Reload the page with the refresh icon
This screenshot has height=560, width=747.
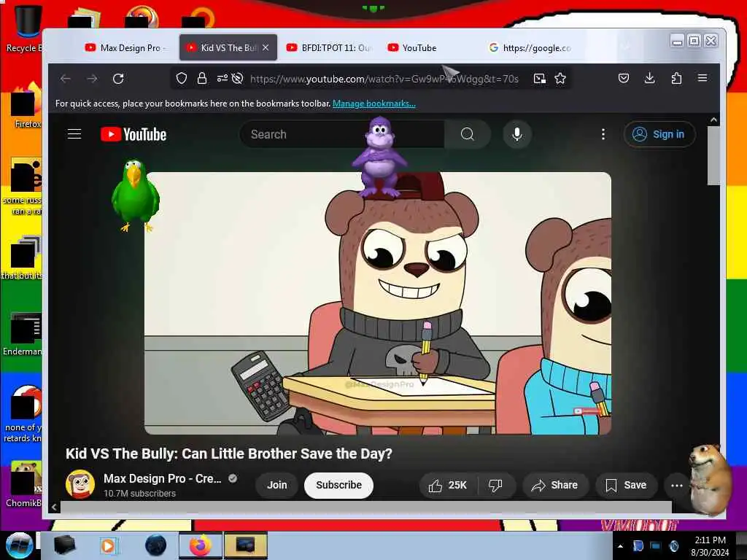tap(118, 79)
